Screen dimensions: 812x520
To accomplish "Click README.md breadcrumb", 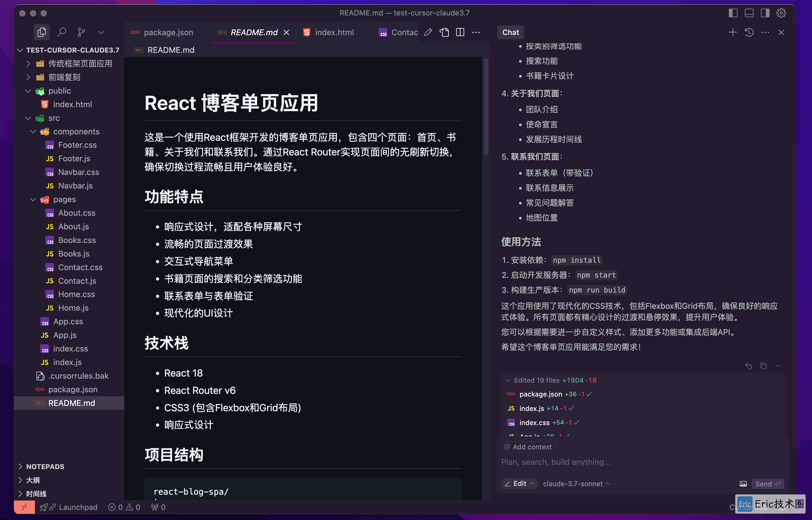I will click(x=170, y=50).
